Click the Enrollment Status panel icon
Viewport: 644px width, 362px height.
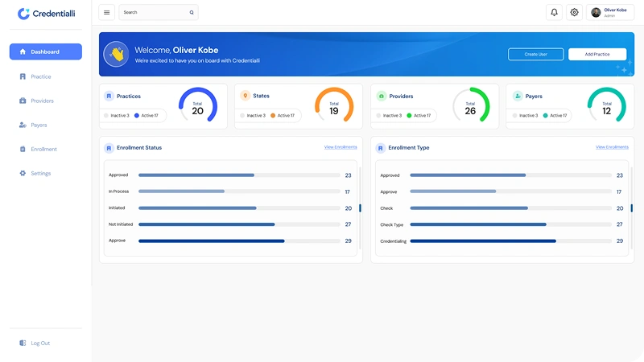click(x=109, y=148)
